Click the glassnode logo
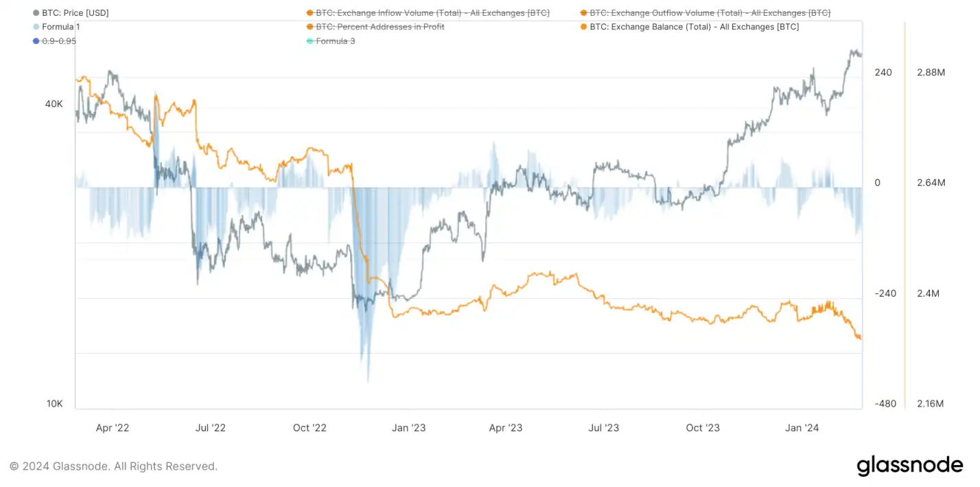This screenshot has width=980, height=487. (909, 466)
